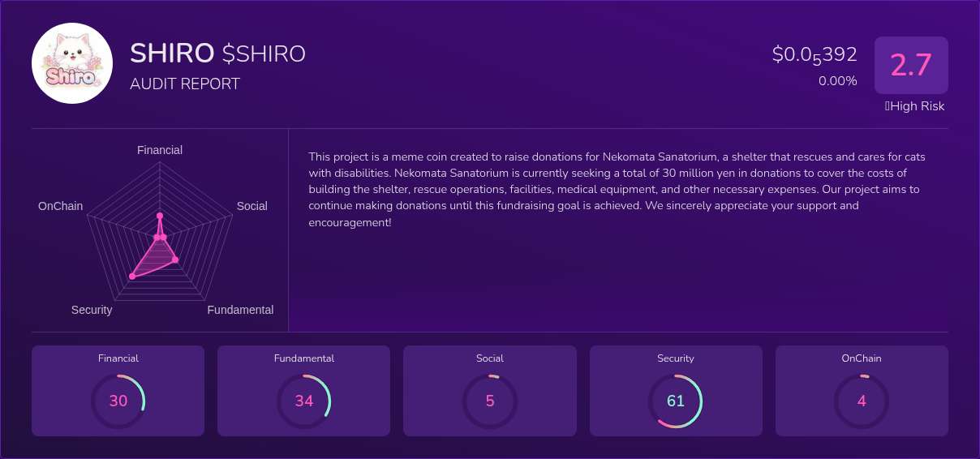
Task: Click the Financial axis label on radar chart
Action: [160, 150]
